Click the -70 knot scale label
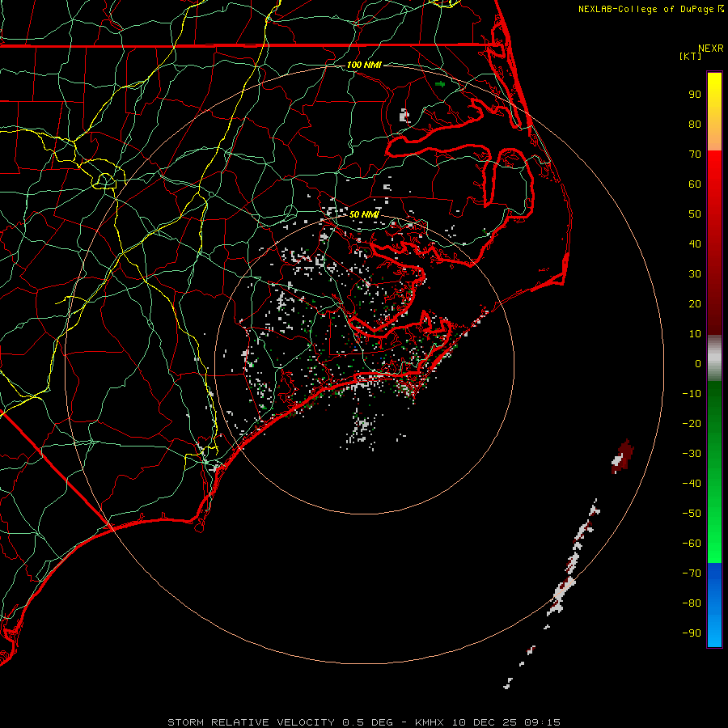 (x=692, y=574)
